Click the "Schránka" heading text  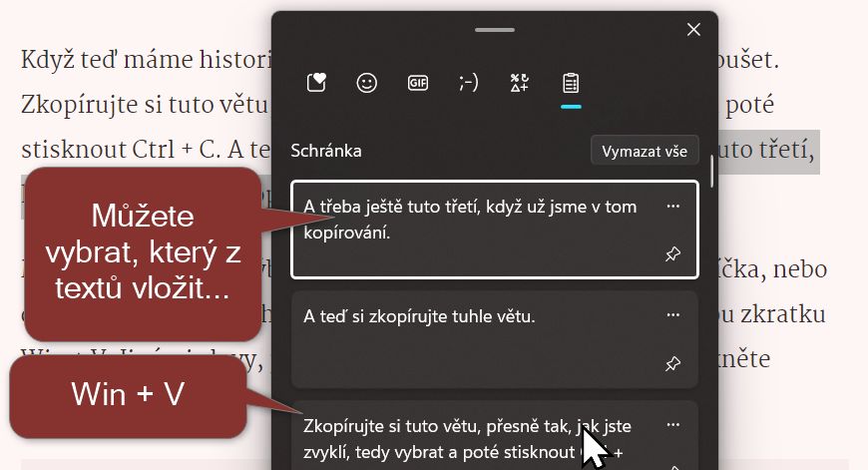click(326, 151)
